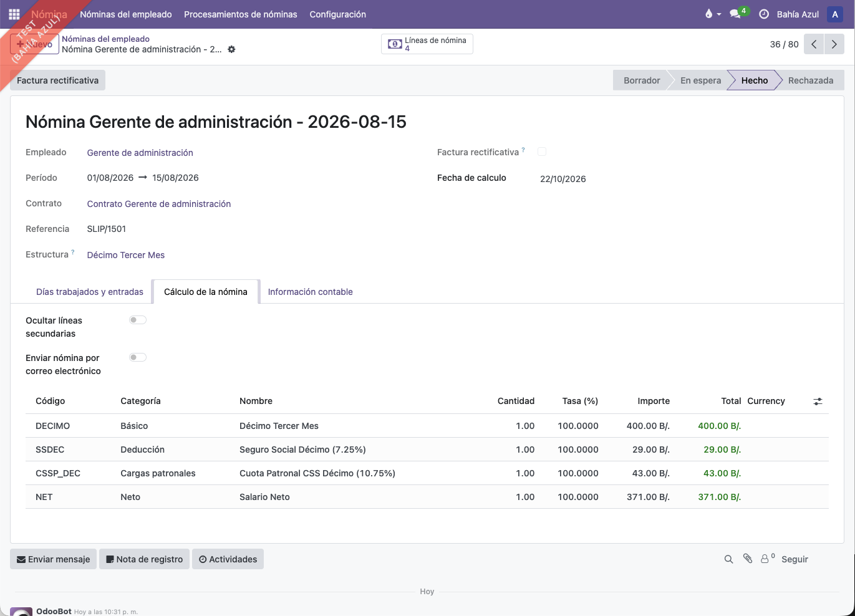855x616 pixels.
Task: Toggle Enviar nómina por correo electrónico switch
Action: [138, 357]
